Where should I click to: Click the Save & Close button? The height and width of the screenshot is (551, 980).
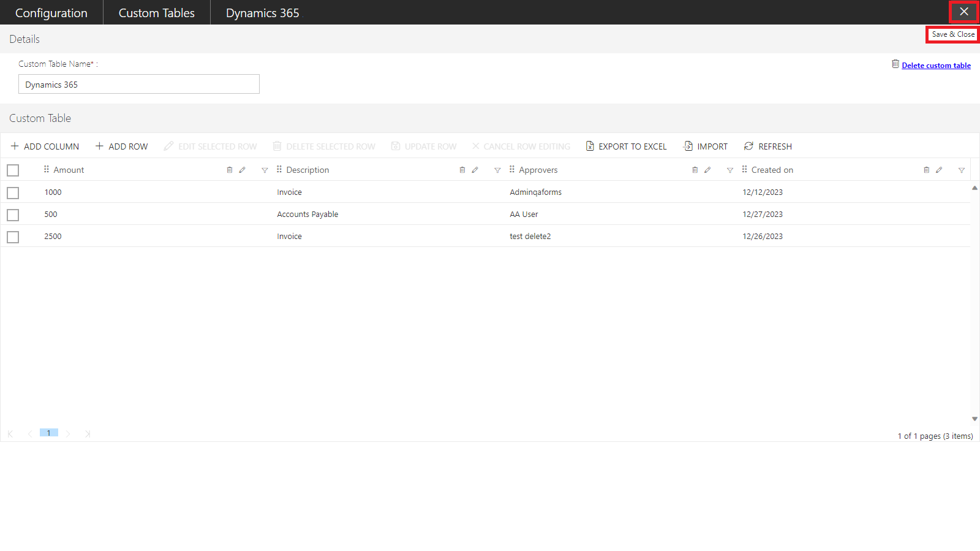click(953, 34)
